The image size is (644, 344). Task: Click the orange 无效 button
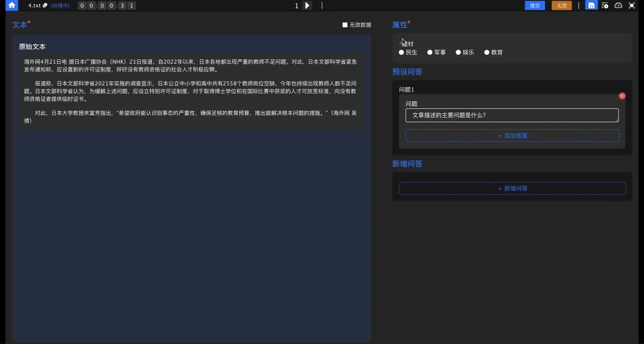(x=561, y=6)
